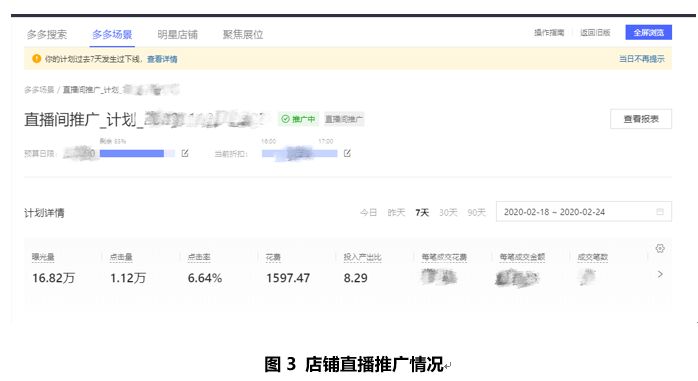
Task: Click the 8.29 ROI value
Action: (x=356, y=278)
